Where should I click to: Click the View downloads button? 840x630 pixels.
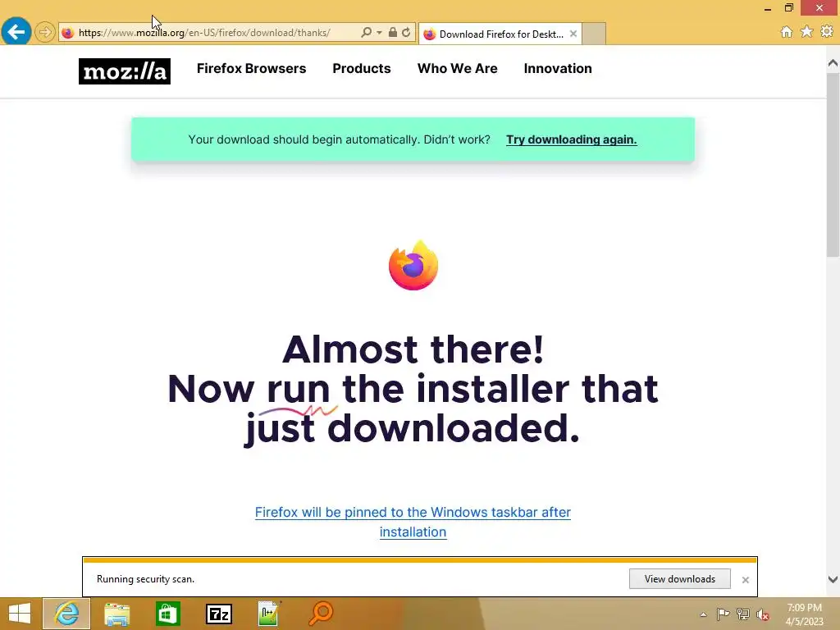point(680,579)
